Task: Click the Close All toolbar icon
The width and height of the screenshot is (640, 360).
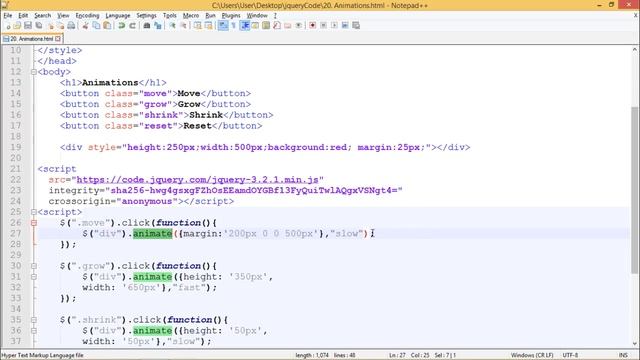Action: 60,26
